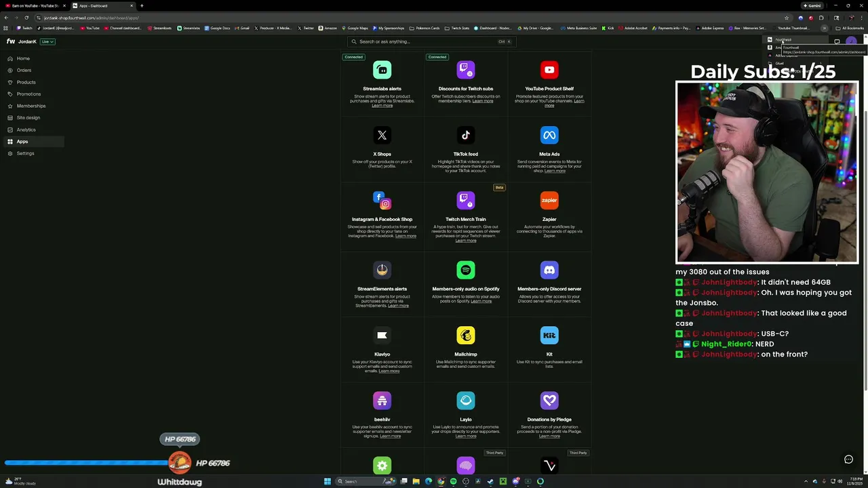Open the Klaviyo app icon
The width and height of the screenshot is (868, 488).
[382, 335]
